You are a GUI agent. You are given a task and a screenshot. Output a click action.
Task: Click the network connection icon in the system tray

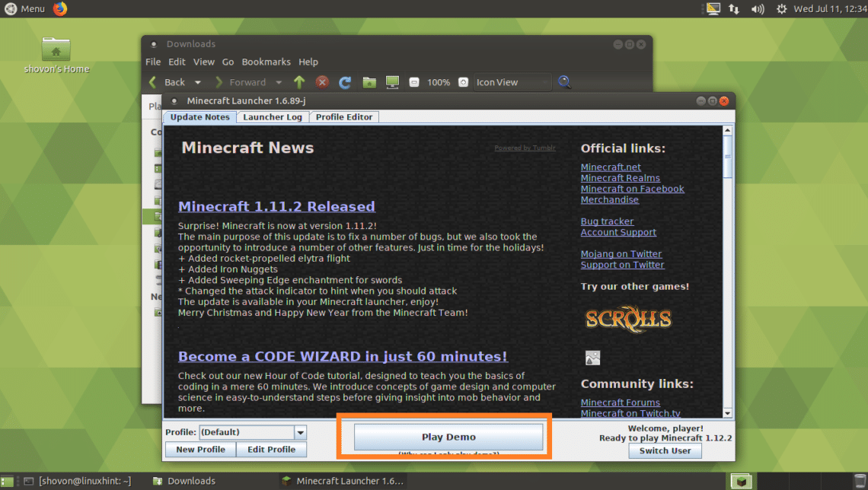point(734,9)
